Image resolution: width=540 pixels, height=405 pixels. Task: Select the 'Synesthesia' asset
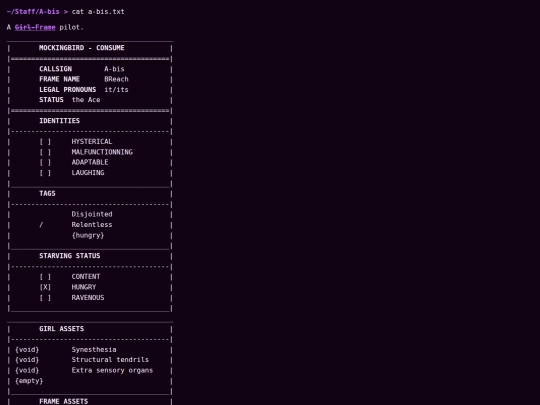pyautogui.click(x=94, y=350)
